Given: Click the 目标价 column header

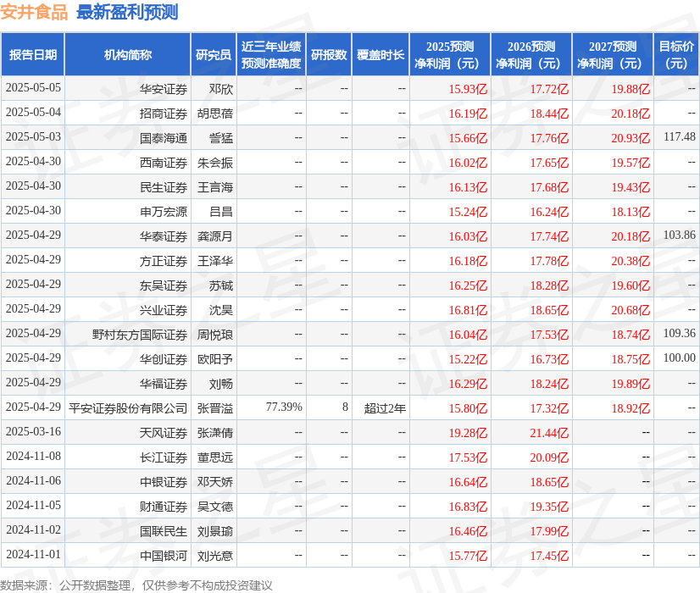Looking at the screenshot, I should (676, 55).
